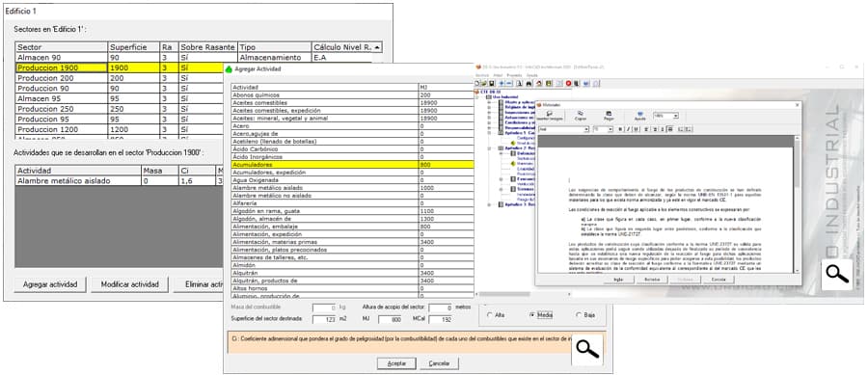Click the Ayuda icon in editor toolbar
The height and width of the screenshot is (375, 868).
[640, 116]
